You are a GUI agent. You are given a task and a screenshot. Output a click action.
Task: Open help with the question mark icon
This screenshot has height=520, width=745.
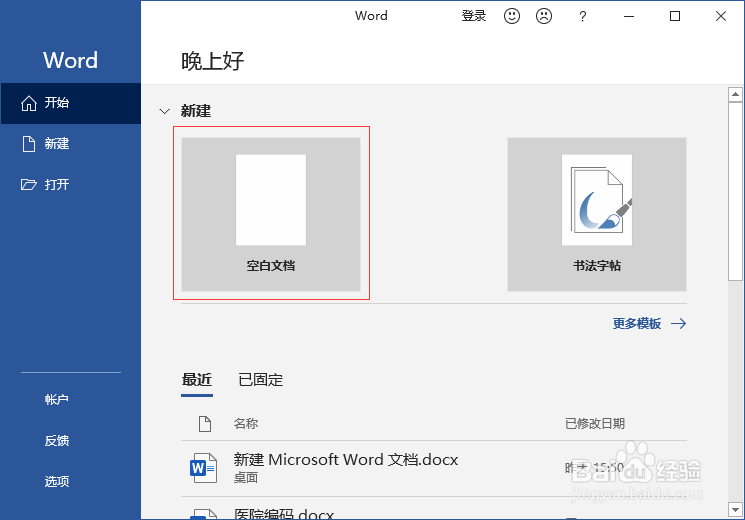[583, 17]
